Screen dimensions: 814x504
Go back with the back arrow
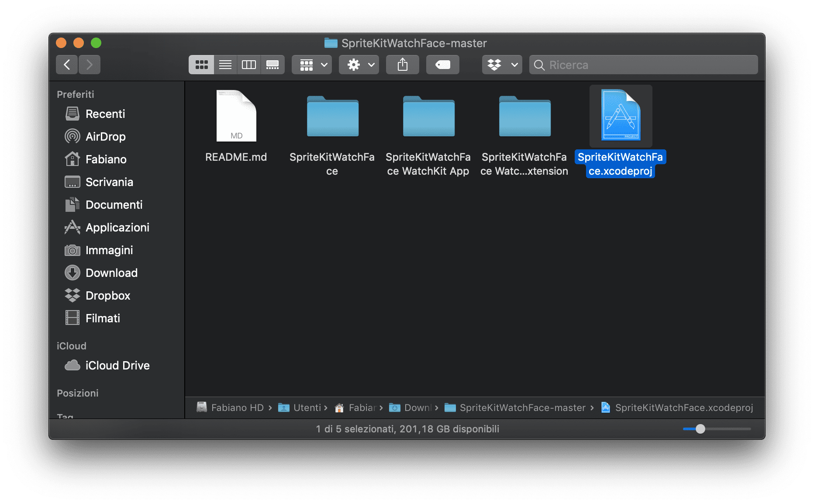click(x=67, y=65)
